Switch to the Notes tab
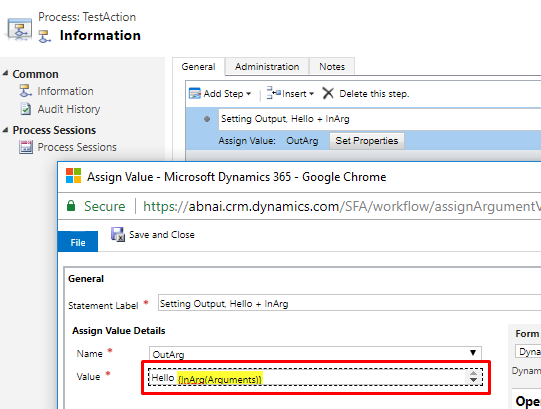The image size is (541, 409). pyautogui.click(x=332, y=66)
